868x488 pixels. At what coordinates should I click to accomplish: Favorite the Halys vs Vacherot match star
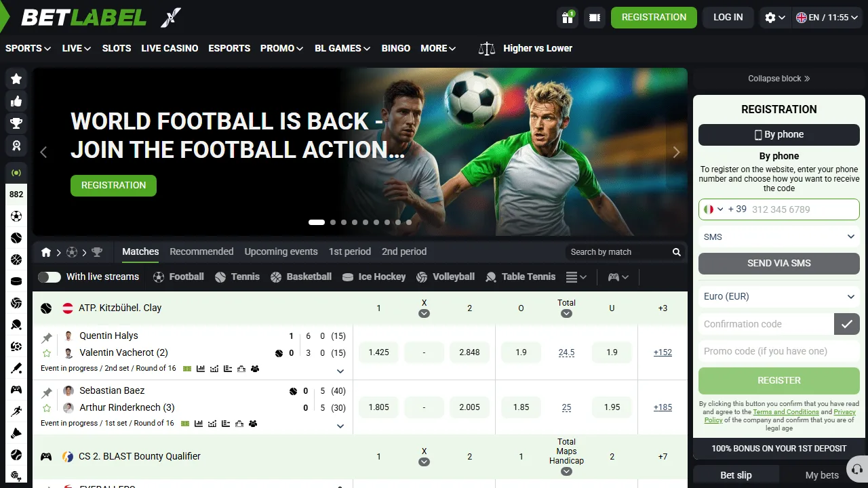pos(47,353)
